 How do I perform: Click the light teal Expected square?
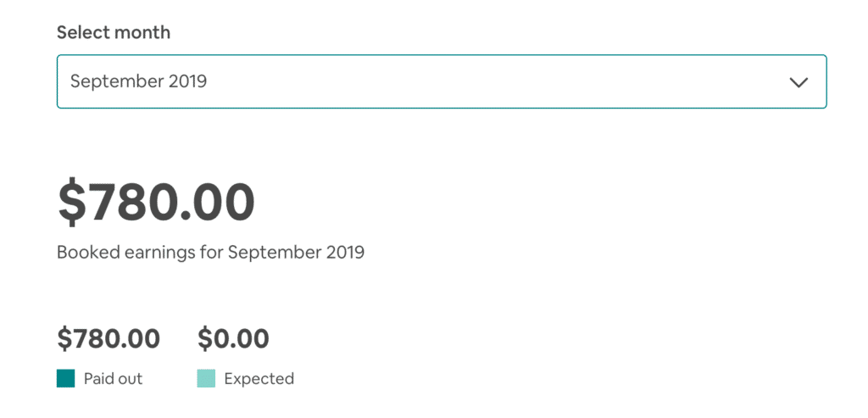[206, 379]
